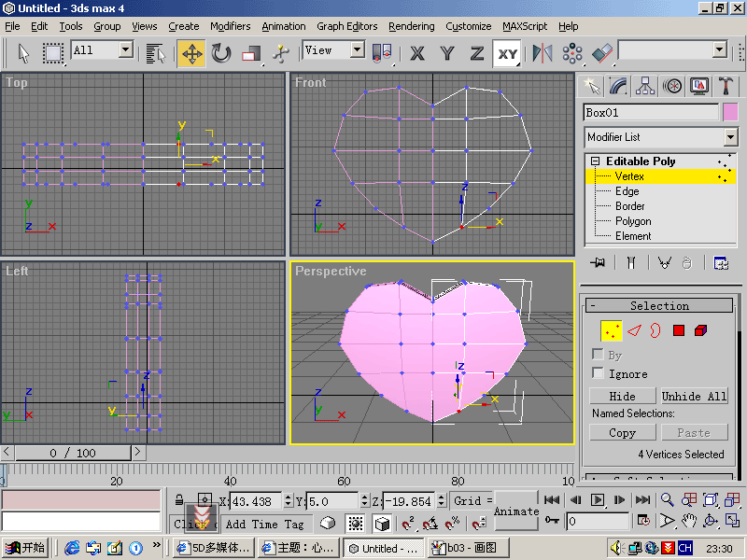The height and width of the screenshot is (560, 747).
Task: Open the named selection sets dropdown
Action: (719, 49)
